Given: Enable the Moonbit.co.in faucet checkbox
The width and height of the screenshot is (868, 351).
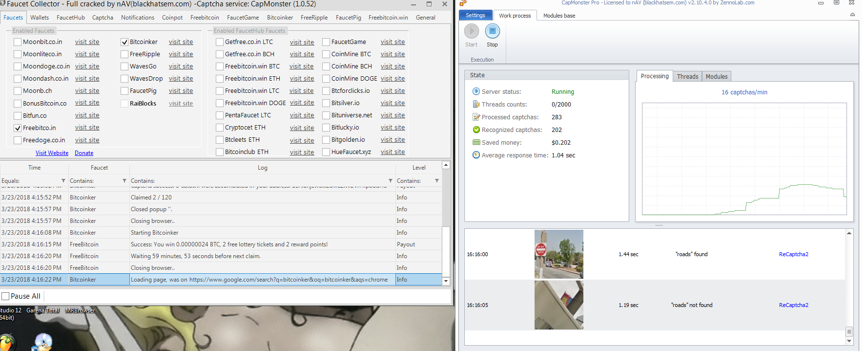Looking at the screenshot, I should [x=18, y=42].
